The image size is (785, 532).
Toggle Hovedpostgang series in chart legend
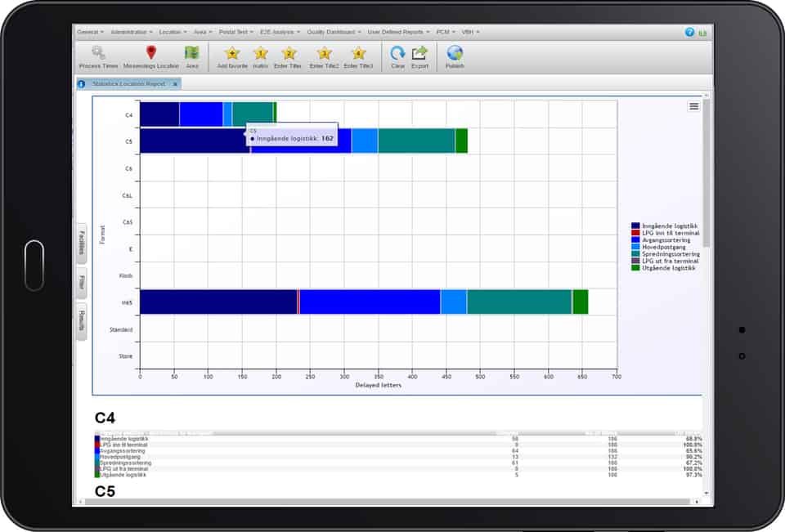[x=659, y=248]
